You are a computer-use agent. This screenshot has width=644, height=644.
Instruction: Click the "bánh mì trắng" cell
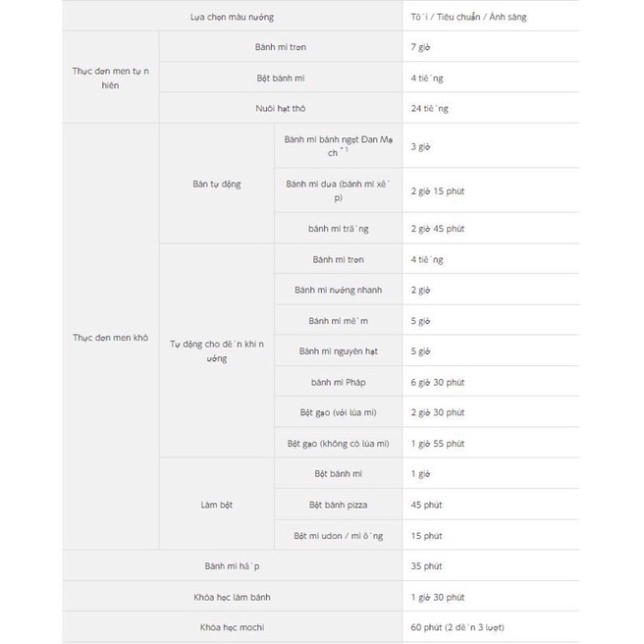(338, 229)
